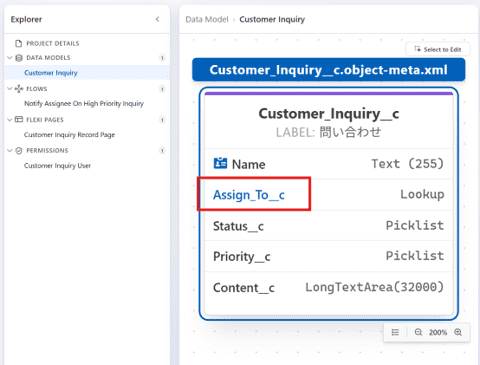Click the Data Model breadcrumb link
Image resolution: width=480 pixels, height=365 pixels.
coord(207,19)
